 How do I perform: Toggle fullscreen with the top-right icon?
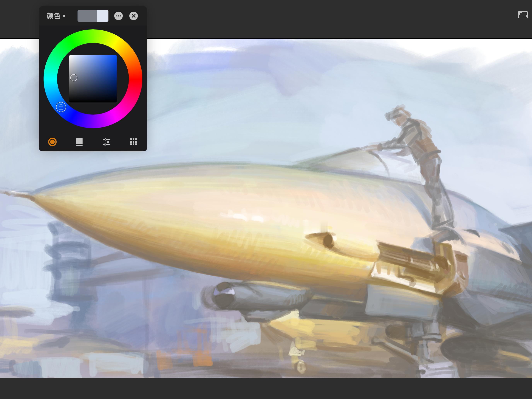coord(523,15)
